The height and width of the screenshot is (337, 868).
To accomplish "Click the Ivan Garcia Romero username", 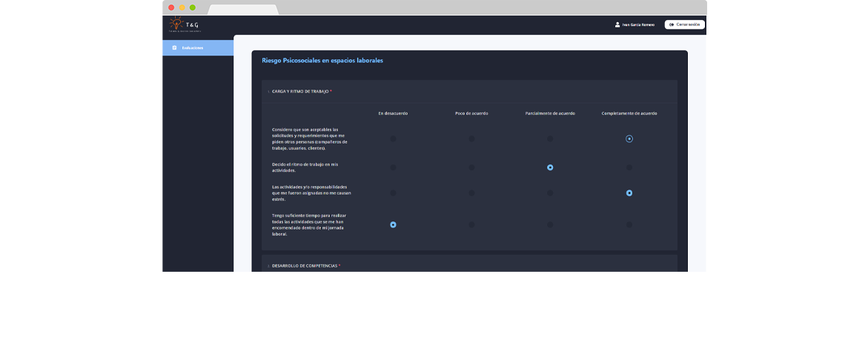I will point(638,24).
